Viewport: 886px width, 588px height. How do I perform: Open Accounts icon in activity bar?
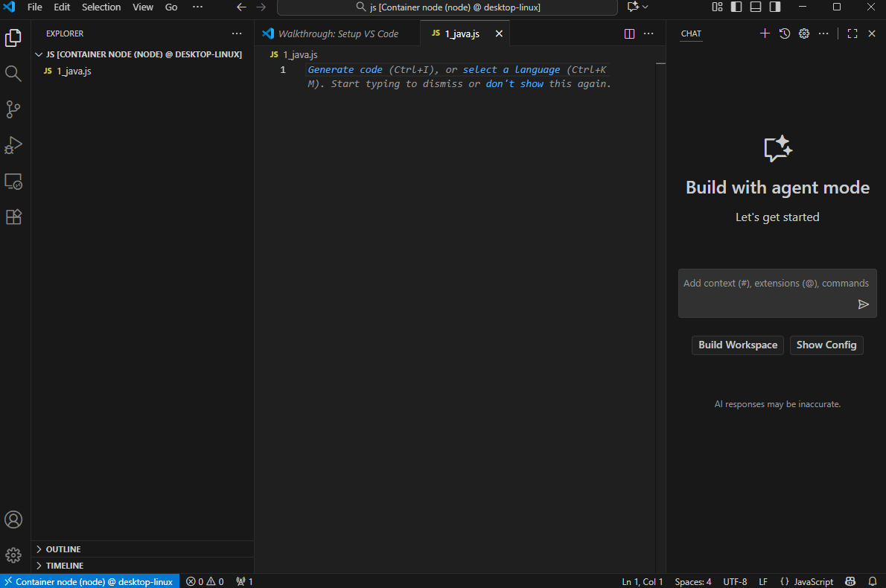[13, 520]
